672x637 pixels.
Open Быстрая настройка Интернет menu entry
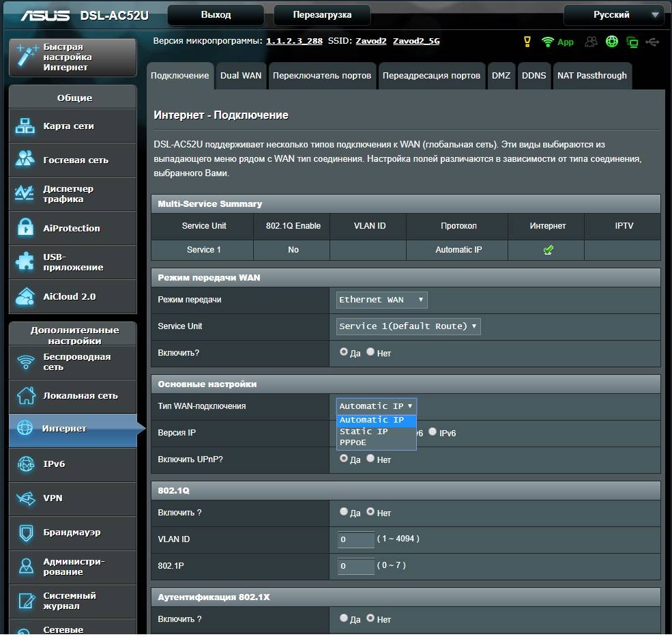point(73,57)
